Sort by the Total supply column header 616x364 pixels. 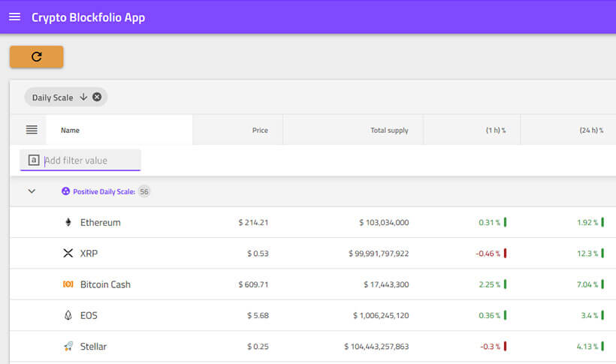point(389,131)
